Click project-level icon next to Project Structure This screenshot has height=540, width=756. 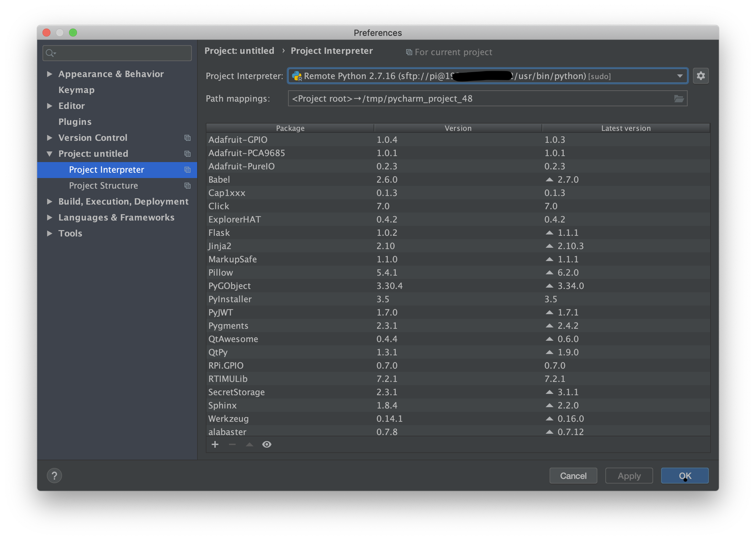188,186
